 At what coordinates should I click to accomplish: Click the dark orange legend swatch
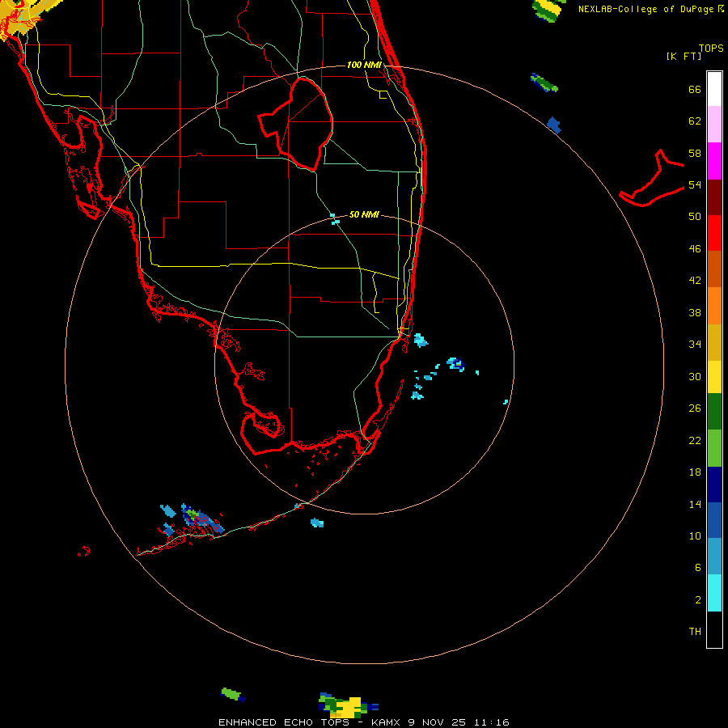coord(714,269)
